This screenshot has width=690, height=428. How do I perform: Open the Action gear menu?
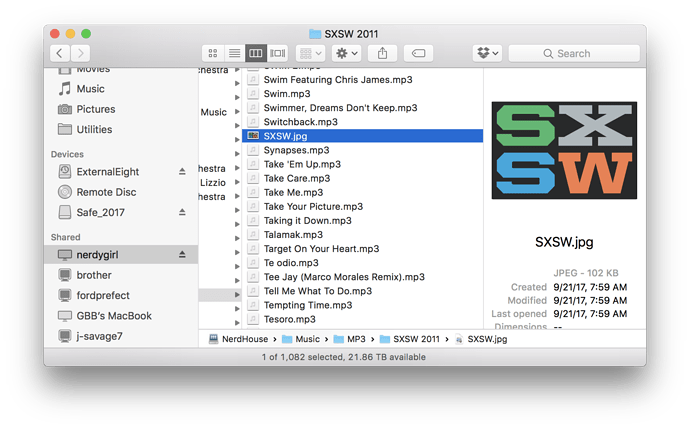click(x=347, y=53)
